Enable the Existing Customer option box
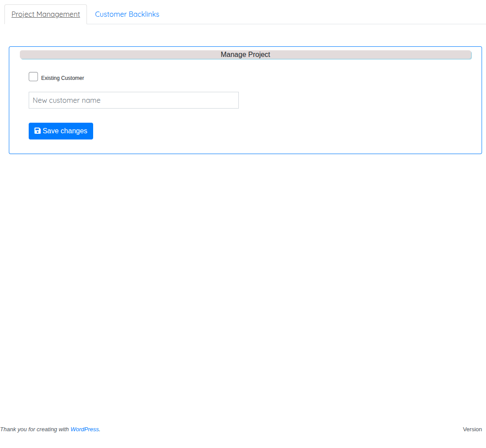The height and width of the screenshot is (448, 486). (x=33, y=77)
